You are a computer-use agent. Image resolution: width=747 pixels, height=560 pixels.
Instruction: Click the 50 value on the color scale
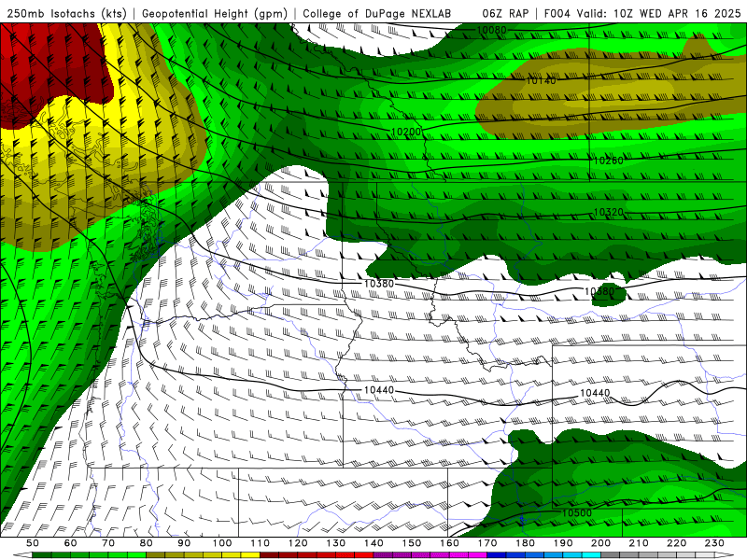click(33, 543)
